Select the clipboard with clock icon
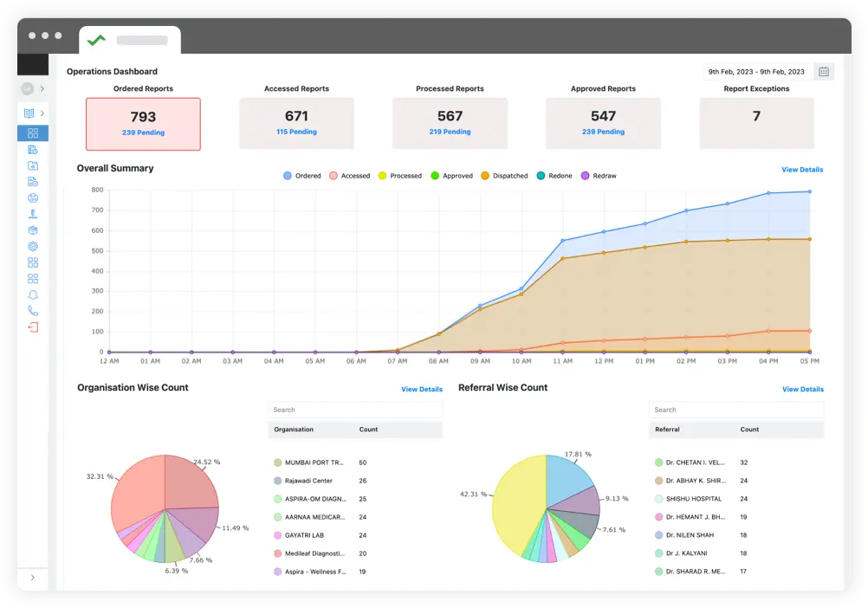 tap(34, 149)
